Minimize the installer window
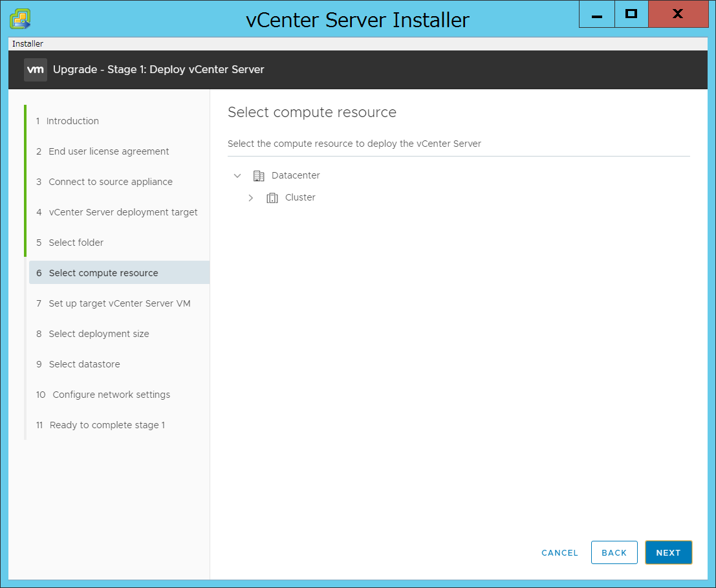 [597, 14]
